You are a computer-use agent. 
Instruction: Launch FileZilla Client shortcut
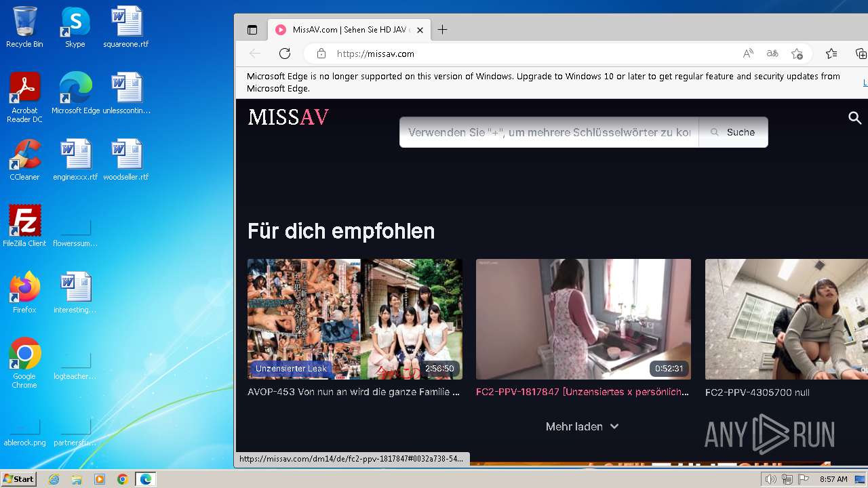(24, 226)
